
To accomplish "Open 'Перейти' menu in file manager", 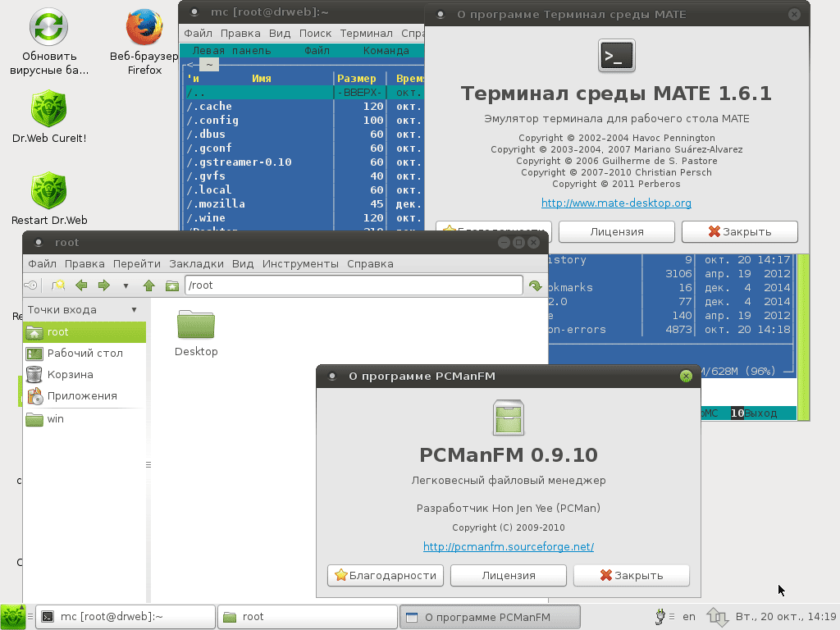I will tap(137, 263).
